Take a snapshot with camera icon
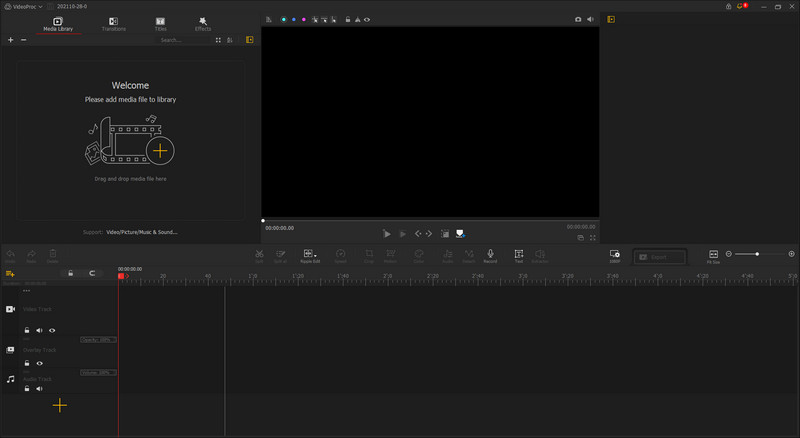 point(577,19)
